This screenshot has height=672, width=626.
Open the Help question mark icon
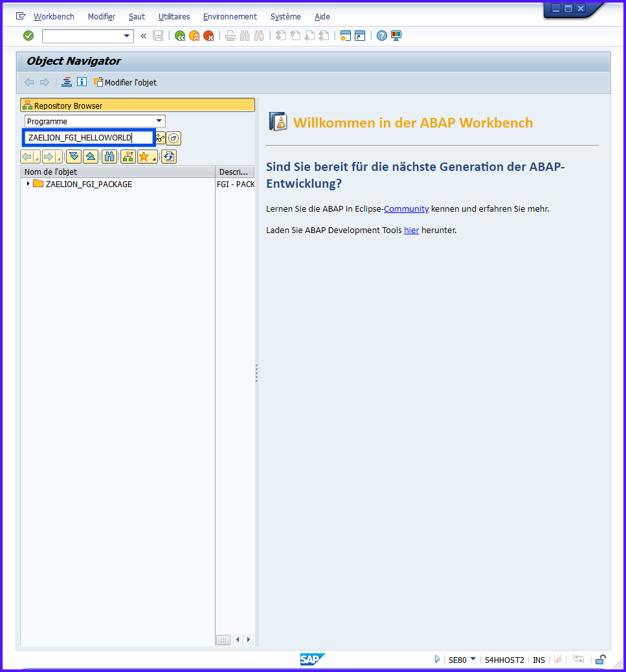click(x=382, y=36)
